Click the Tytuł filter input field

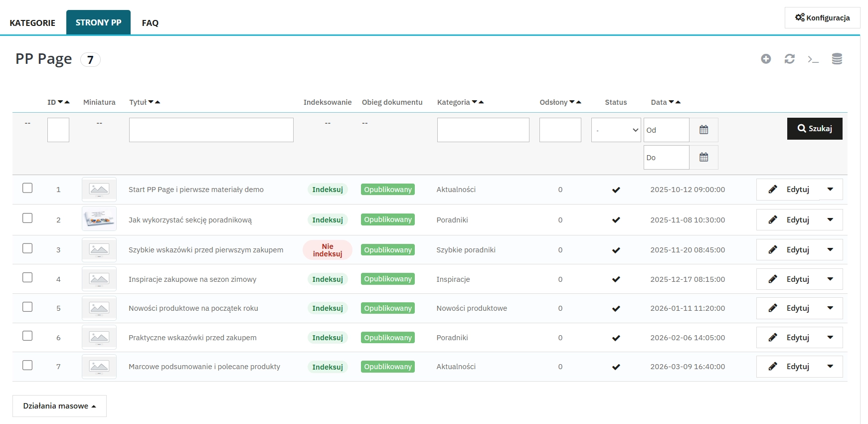click(211, 130)
